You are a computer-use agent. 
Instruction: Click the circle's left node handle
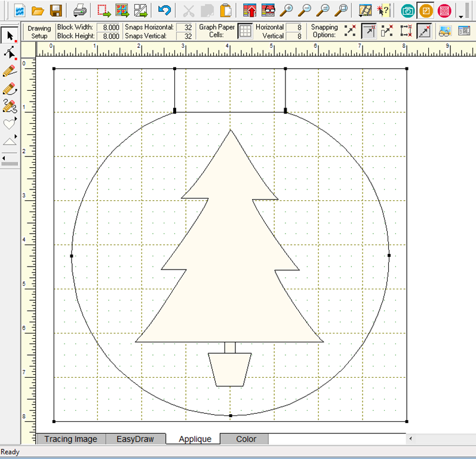point(72,256)
